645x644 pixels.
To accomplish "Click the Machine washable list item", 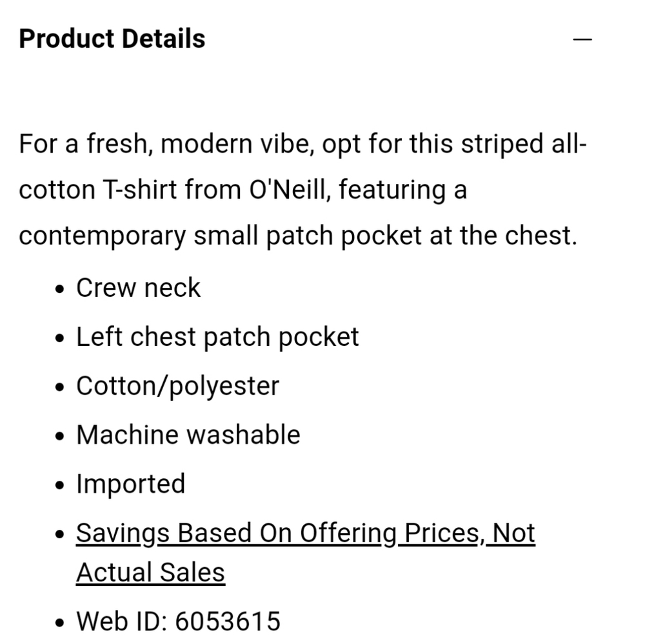I will [x=188, y=435].
